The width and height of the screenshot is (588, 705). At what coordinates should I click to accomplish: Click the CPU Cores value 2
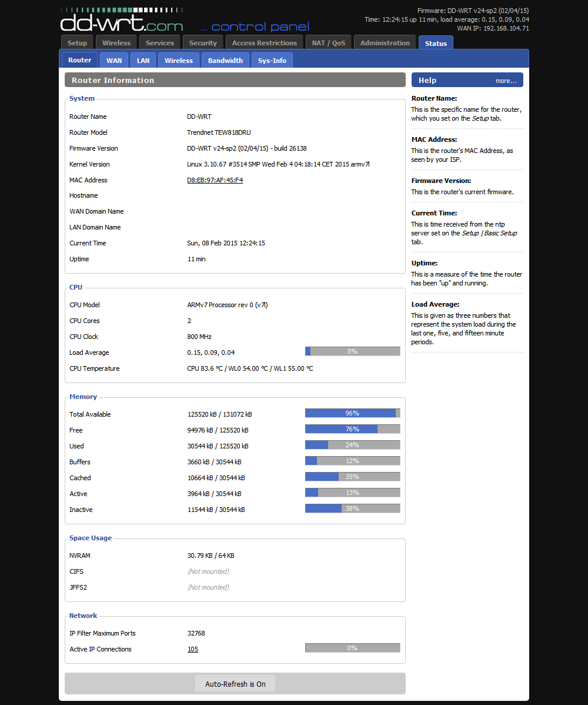[x=189, y=321]
